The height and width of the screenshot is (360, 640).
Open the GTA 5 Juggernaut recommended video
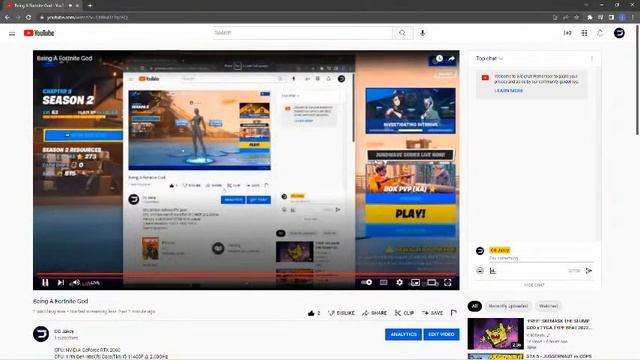coord(496,357)
